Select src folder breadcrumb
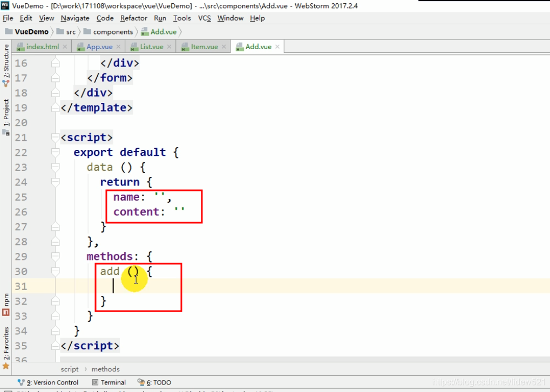The height and width of the screenshot is (392, 550). [66, 32]
